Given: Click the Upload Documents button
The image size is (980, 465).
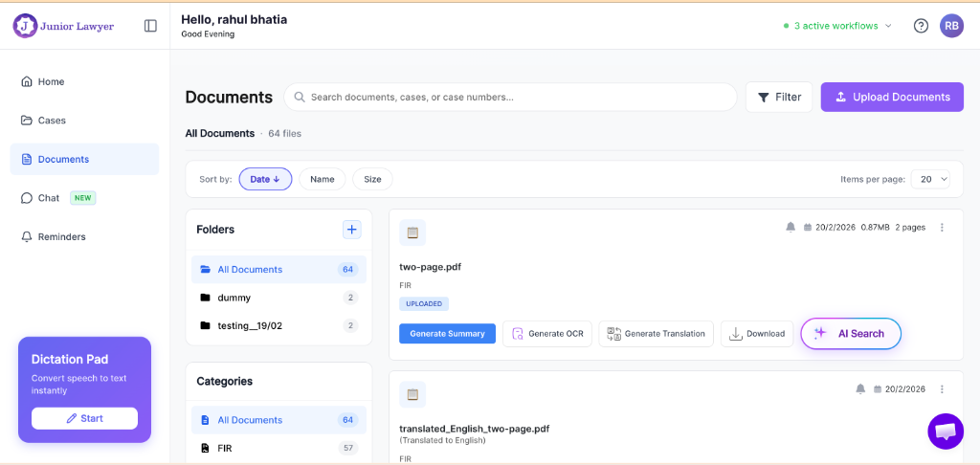Looking at the screenshot, I should (892, 97).
